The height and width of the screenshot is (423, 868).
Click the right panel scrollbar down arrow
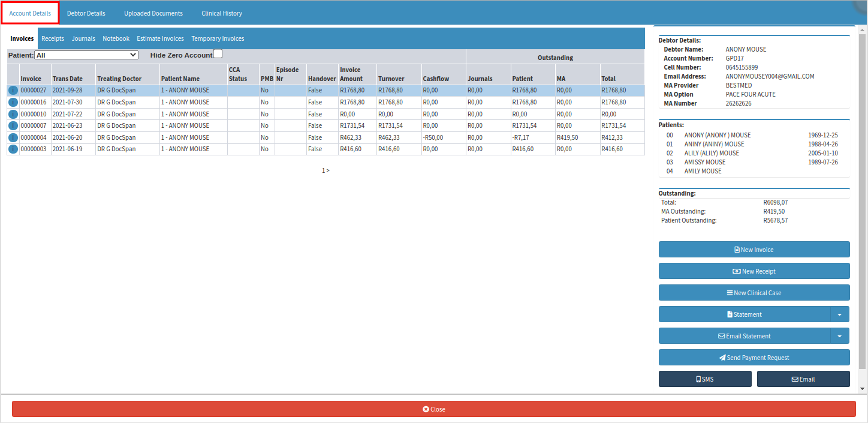(x=863, y=389)
